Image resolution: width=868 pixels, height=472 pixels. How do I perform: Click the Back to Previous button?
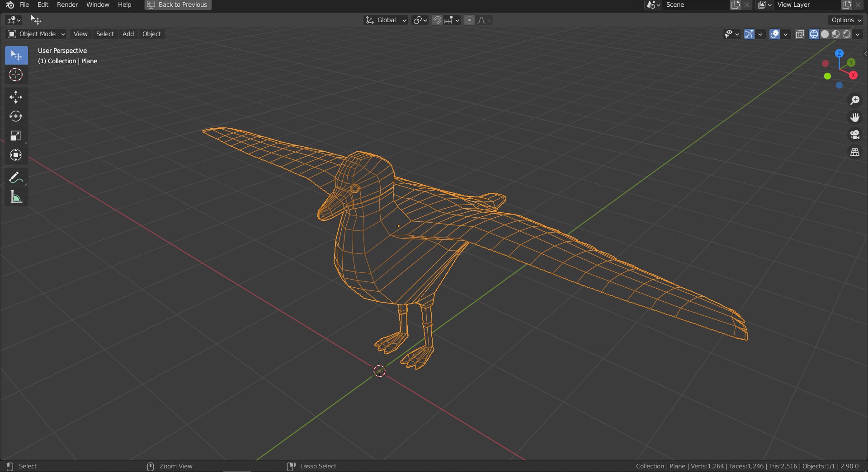click(178, 5)
